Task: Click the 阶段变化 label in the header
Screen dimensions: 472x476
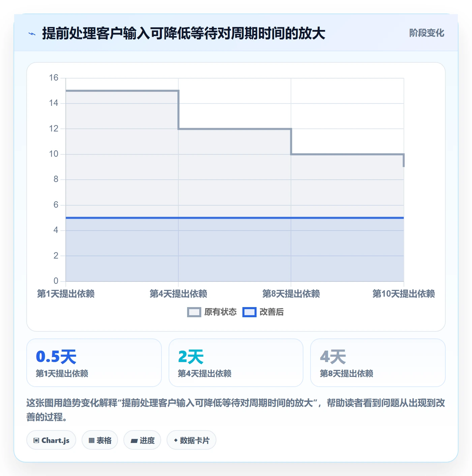Action: coord(426,33)
